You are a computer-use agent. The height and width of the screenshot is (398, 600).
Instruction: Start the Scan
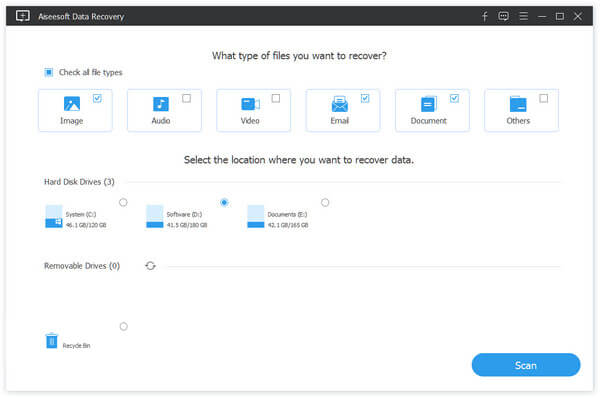526,365
